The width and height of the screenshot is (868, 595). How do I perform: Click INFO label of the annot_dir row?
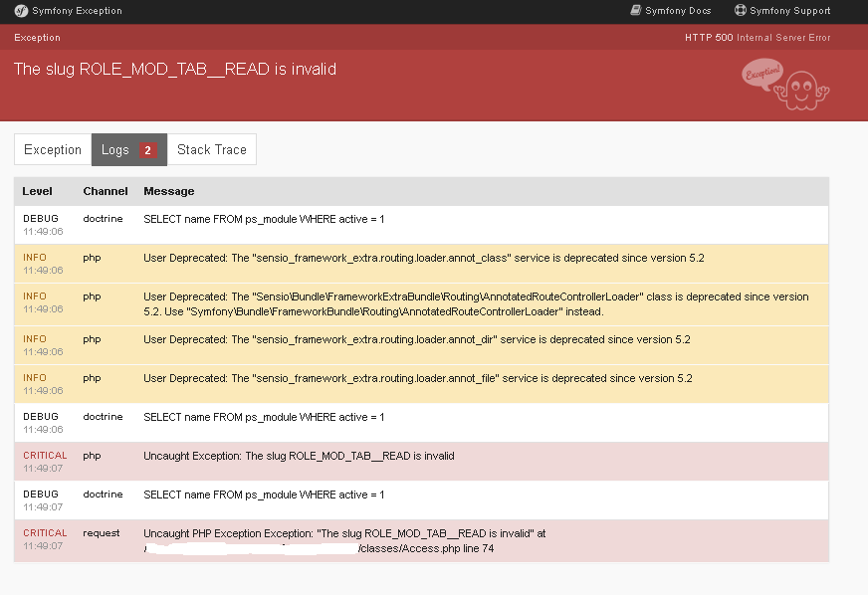tap(34, 338)
